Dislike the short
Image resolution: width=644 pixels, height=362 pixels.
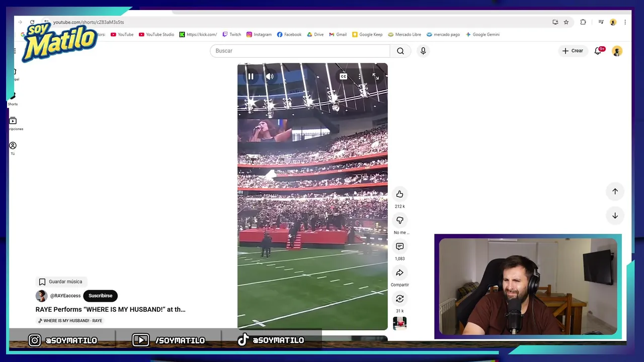[399, 220]
